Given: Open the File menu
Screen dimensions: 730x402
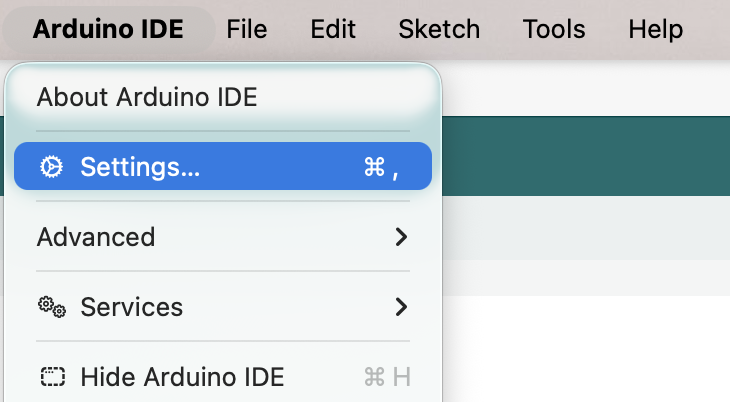Looking at the screenshot, I should click(x=247, y=29).
